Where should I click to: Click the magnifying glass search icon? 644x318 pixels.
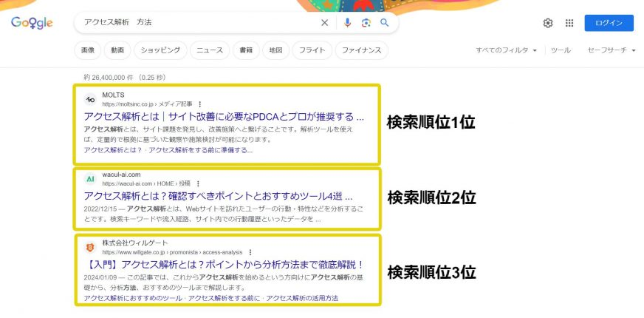pos(384,23)
